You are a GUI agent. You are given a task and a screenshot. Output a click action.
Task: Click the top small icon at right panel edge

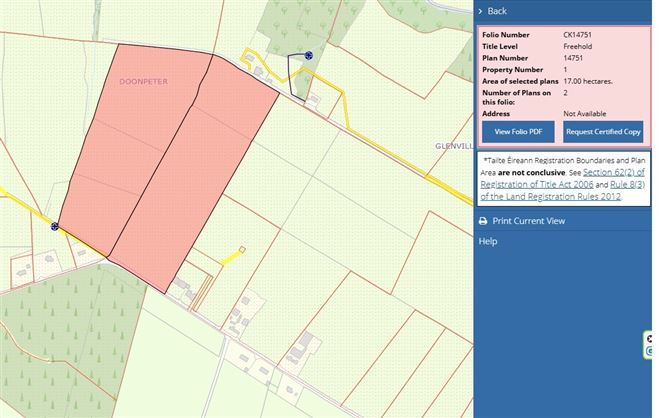pos(649,339)
